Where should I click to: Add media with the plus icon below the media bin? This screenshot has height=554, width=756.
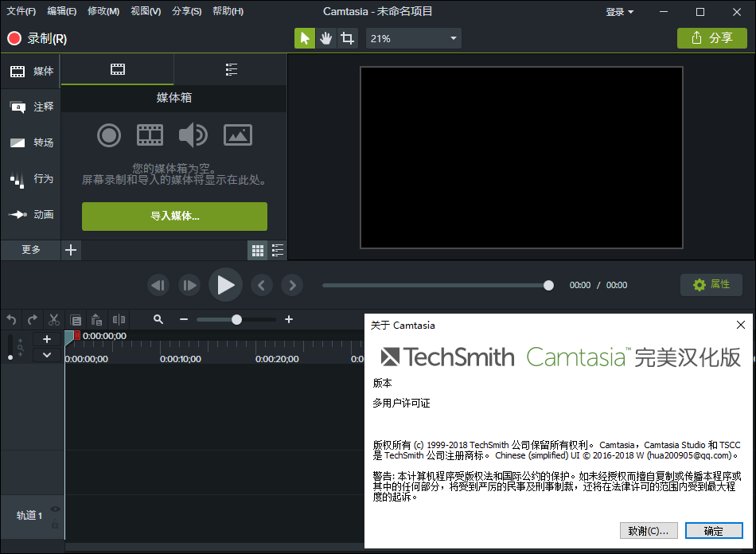point(71,250)
